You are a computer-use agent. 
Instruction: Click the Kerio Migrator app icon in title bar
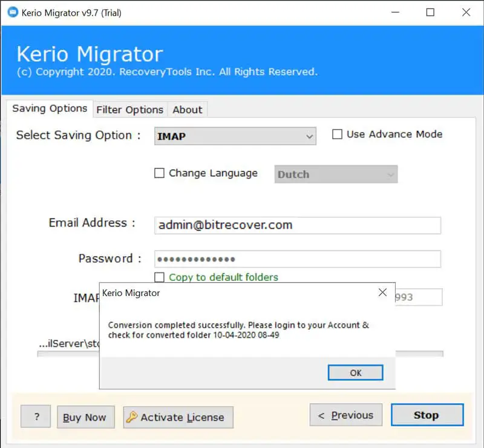[13, 12]
